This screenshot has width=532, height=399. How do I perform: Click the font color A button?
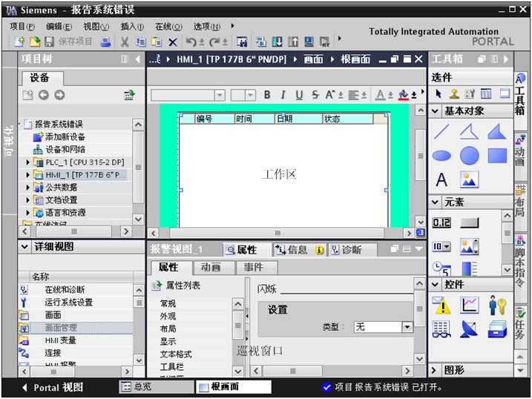point(381,95)
